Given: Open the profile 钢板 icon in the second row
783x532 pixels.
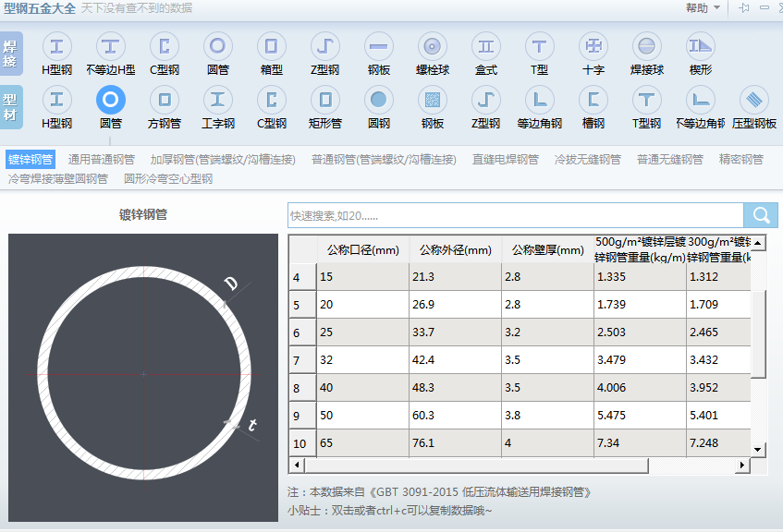Looking at the screenshot, I should tap(433, 100).
